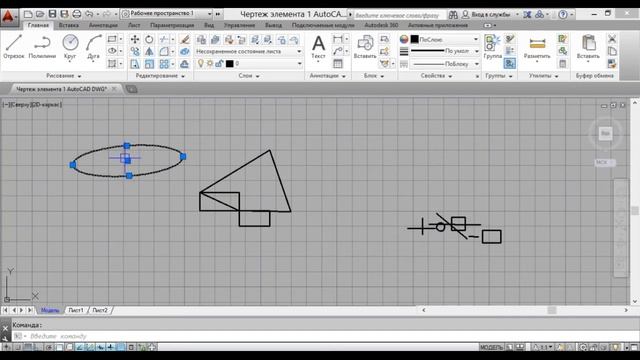Switch to the Аннотации ribbon tab
The height and width of the screenshot is (360, 640).
tap(103, 25)
